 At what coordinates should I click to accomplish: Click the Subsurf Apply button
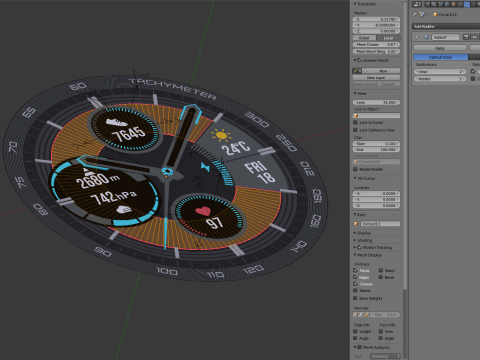pos(440,48)
